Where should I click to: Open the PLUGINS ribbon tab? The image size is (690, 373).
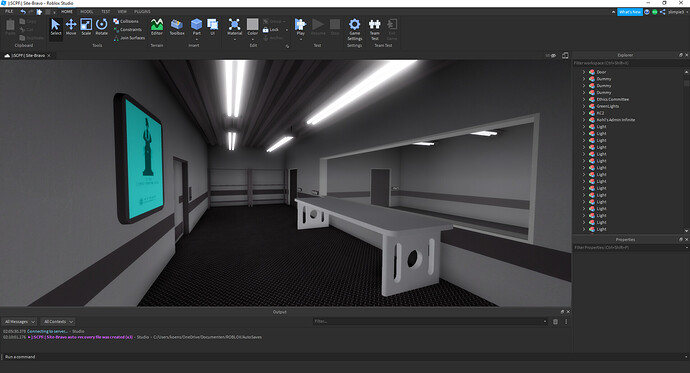pos(142,11)
